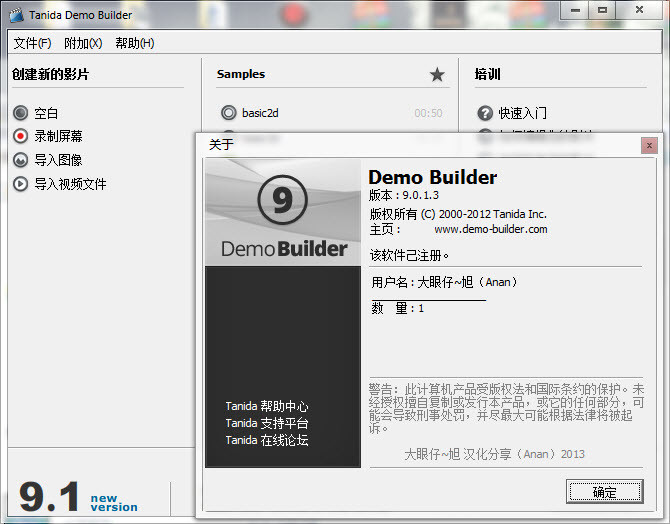Open Tanida 支持平台 link

pyautogui.click(x=267, y=423)
